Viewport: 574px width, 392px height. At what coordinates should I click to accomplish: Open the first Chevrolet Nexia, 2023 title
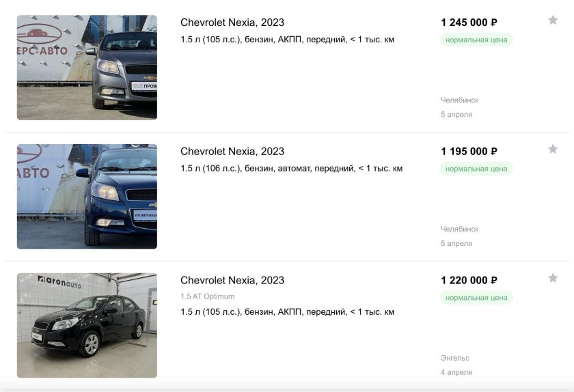[x=232, y=23]
